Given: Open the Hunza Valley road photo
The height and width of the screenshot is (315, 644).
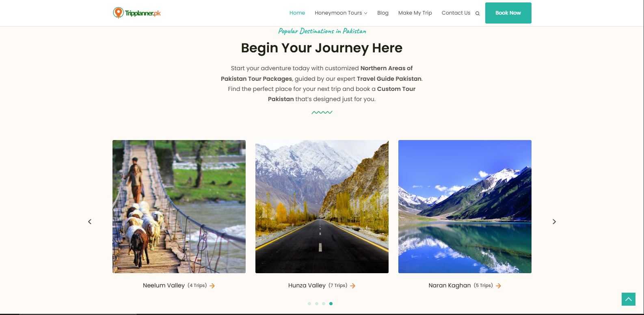Looking at the screenshot, I should [x=322, y=207].
